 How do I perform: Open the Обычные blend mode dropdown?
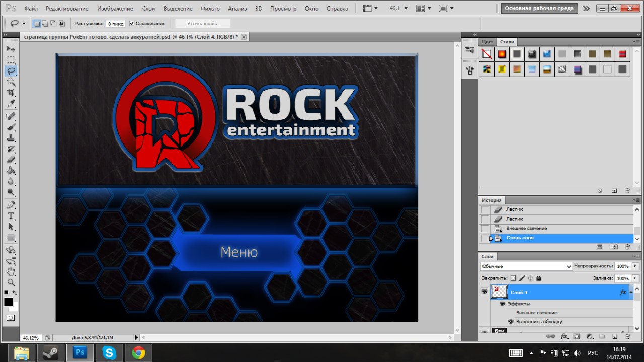point(526,266)
